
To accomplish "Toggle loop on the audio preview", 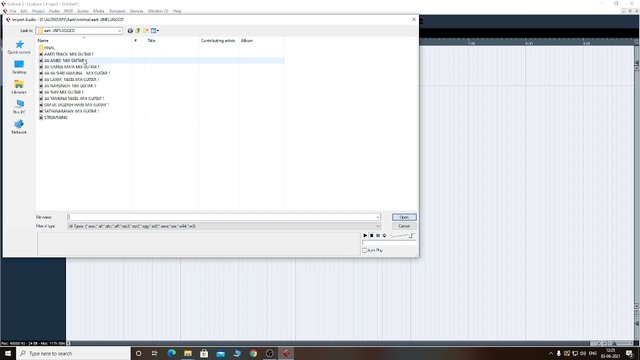I will click(x=384, y=236).
